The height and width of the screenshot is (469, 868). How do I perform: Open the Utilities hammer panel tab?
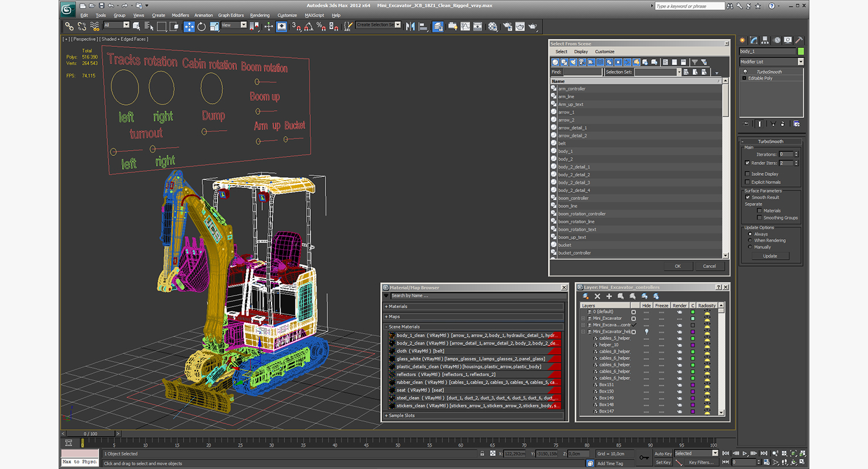pyautogui.click(x=799, y=40)
